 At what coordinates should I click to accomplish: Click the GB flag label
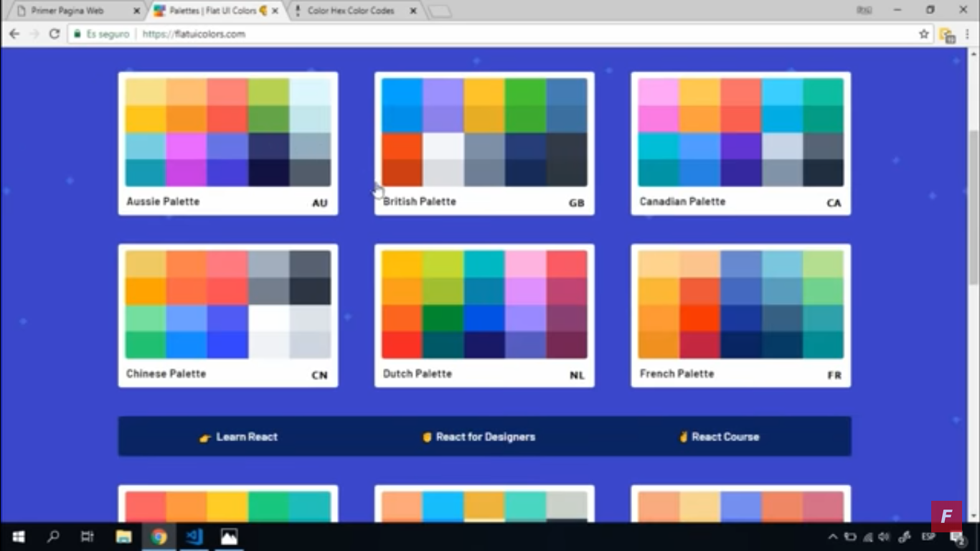(x=577, y=203)
